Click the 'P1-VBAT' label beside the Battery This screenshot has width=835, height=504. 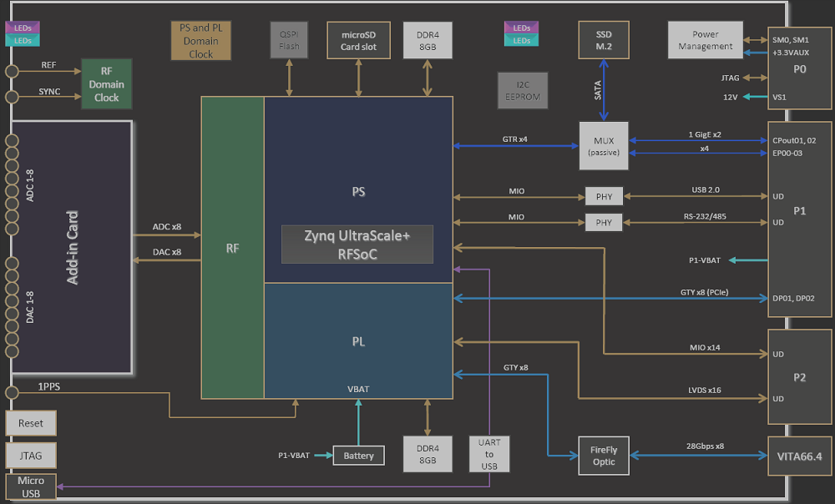click(x=293, y=456)
